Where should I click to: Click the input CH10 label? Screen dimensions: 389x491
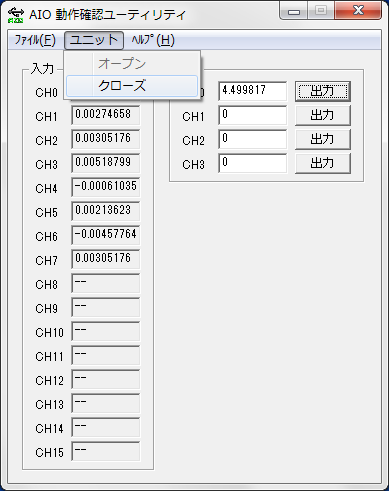pyautogui.click(x=49, y=333)
